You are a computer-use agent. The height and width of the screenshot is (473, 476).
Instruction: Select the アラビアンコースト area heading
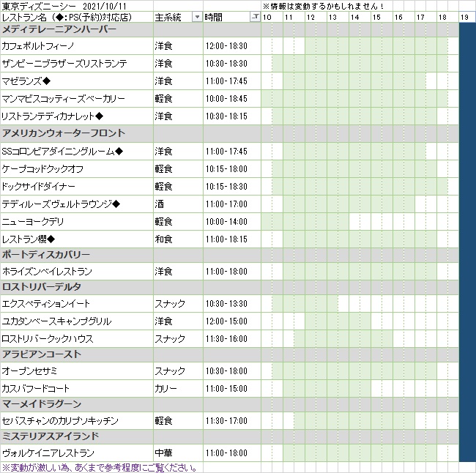tap(77, 354)
